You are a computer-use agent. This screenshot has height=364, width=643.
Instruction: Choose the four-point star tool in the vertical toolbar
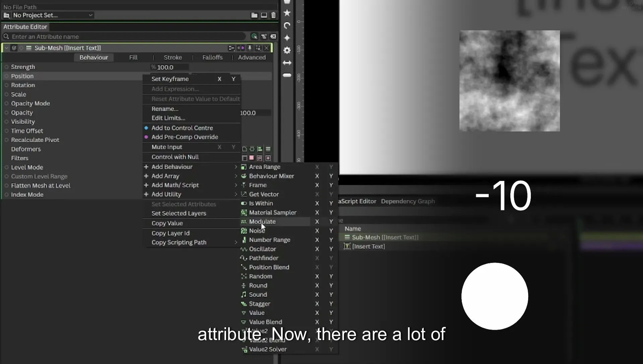(x=287, y=38)
